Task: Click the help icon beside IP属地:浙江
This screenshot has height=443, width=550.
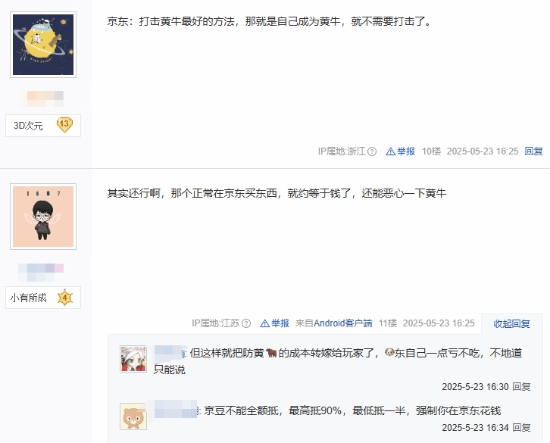Action: [x=372, y=152]
